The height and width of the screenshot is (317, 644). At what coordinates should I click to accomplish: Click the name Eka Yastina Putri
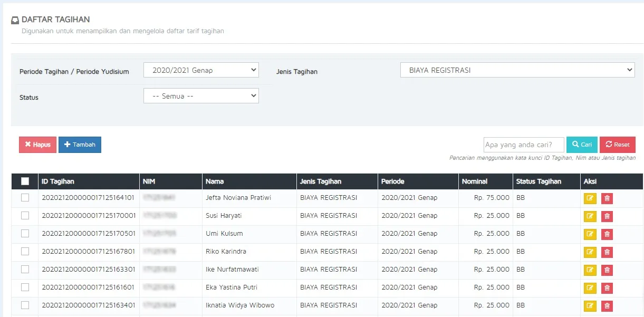pyautogui.click(x=232, y=287)
